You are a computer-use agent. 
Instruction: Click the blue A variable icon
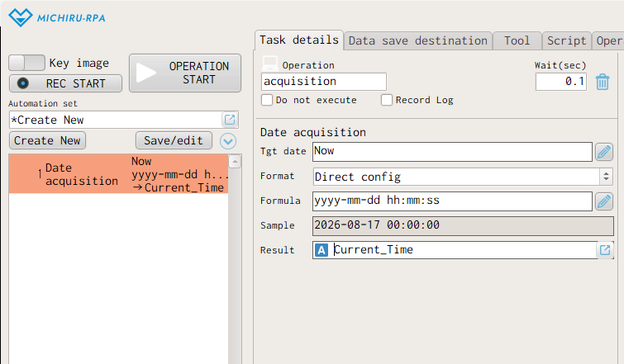coord(322,250)
